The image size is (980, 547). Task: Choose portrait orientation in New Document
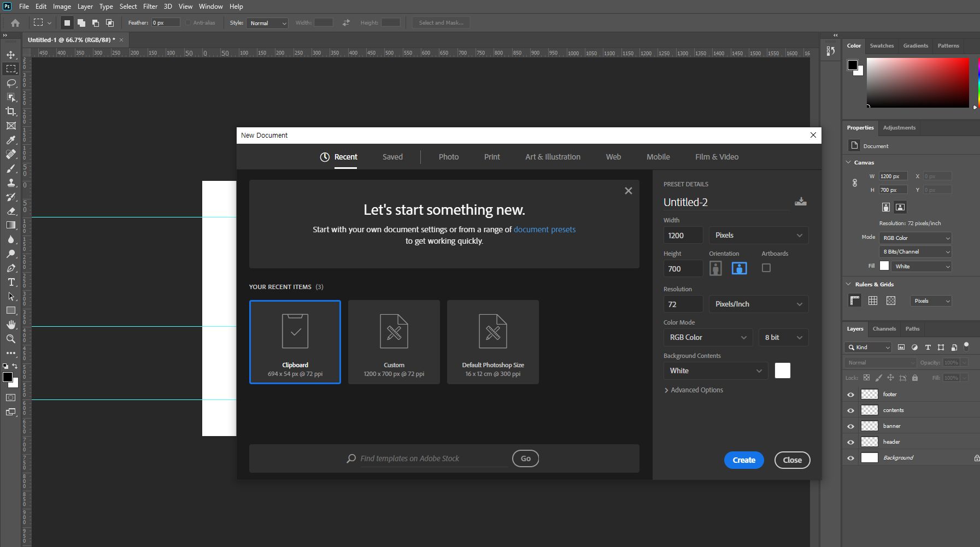(715, 268)
